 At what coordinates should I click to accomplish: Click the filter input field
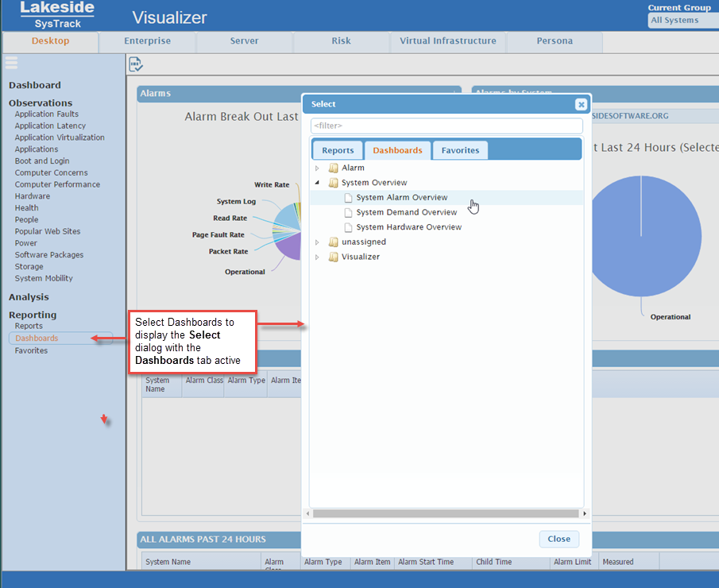[446, 126]
